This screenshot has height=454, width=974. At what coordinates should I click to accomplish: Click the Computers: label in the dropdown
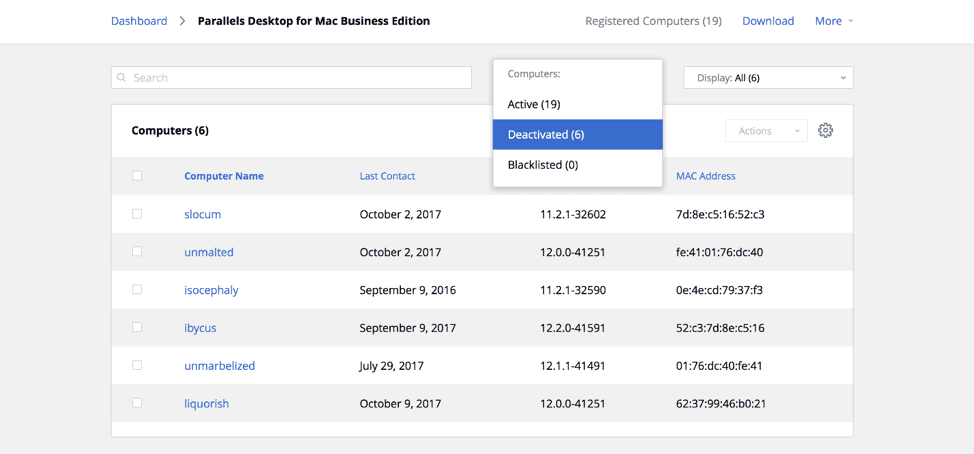click(534, 74)
